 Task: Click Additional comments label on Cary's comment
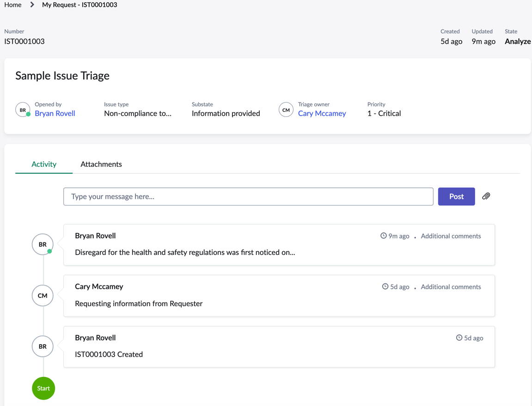451,287
